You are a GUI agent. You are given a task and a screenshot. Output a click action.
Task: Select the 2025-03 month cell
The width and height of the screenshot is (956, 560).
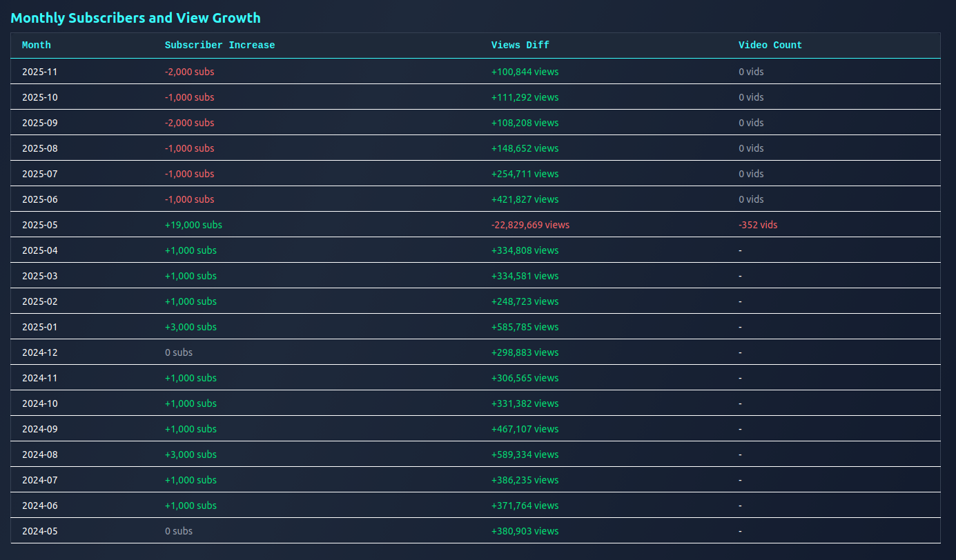coord(40,276)
